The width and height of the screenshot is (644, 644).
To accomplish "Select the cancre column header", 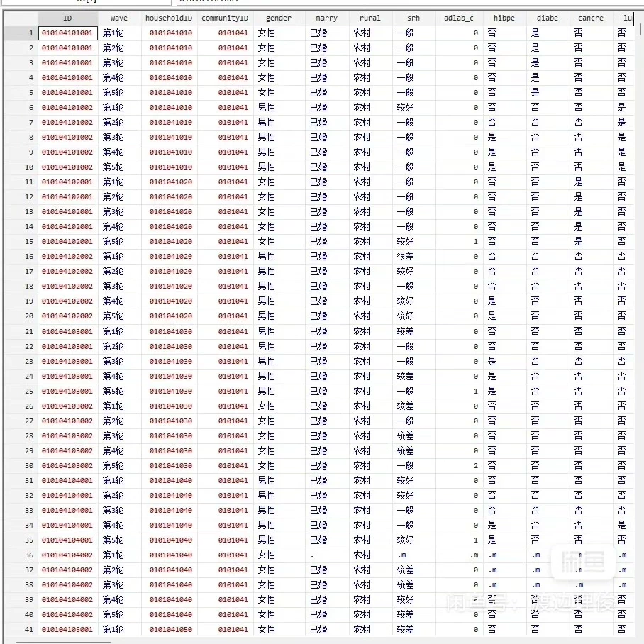I will pos(591,18).
